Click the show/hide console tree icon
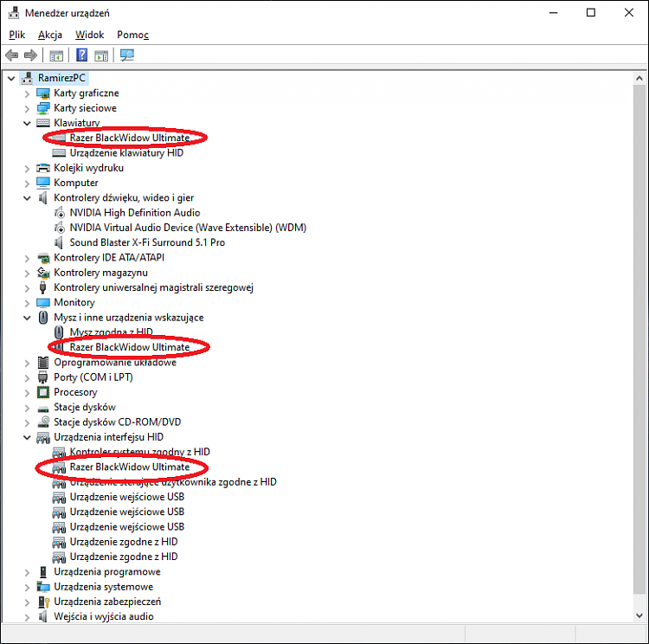This screenshot has height=644, width=649. 56,55
